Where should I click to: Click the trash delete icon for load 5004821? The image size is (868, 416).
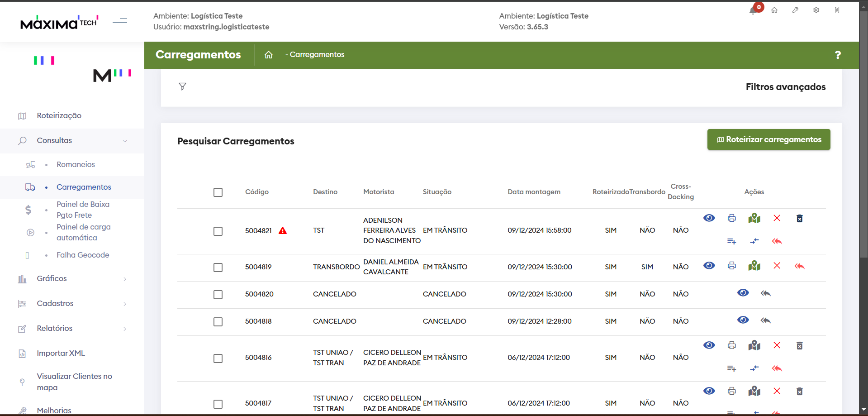pyautogui.click(x=799, y=219)
